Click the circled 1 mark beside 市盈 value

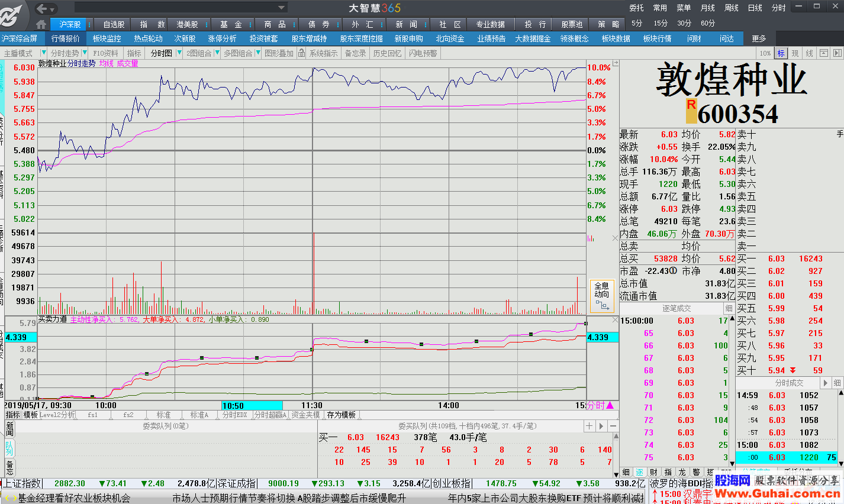pos(673,271)
